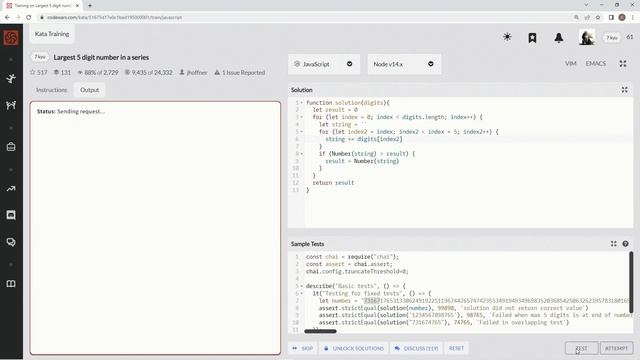Enable EMACS key bindings

(596, 64)
